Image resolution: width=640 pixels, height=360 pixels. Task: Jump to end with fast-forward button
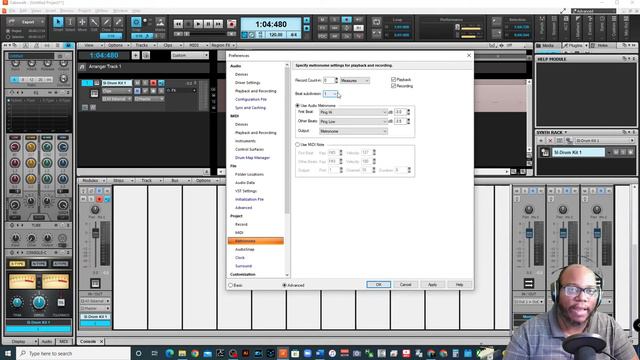218,24
